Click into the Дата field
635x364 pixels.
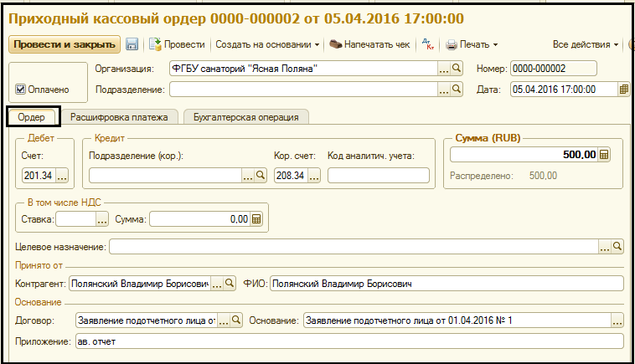click(564, 90)
